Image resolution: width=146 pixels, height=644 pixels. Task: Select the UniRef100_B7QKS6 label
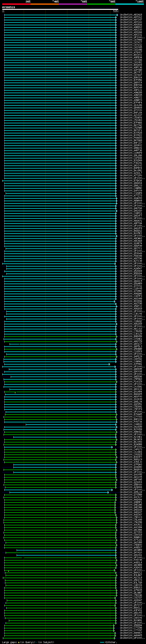pos(131,180)
